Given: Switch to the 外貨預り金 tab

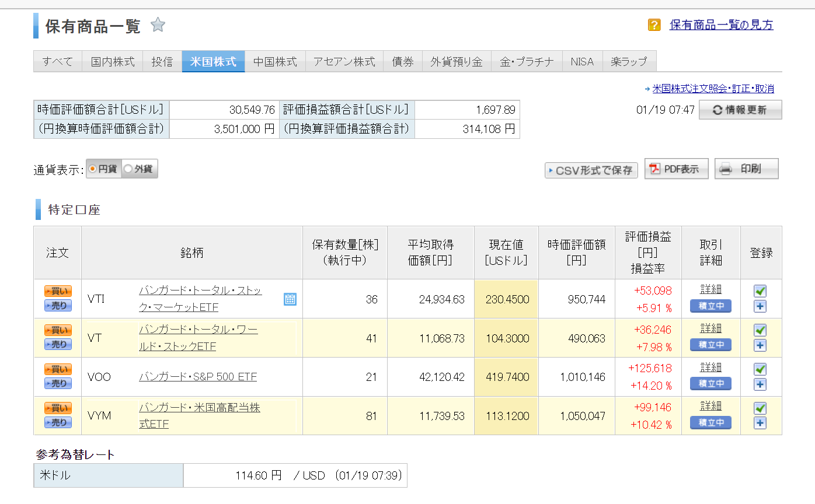Looking at the screenshot, I should point(457,62).
